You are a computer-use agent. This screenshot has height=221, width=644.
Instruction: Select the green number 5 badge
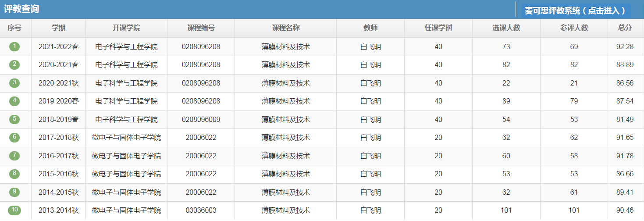click(14, 119)
